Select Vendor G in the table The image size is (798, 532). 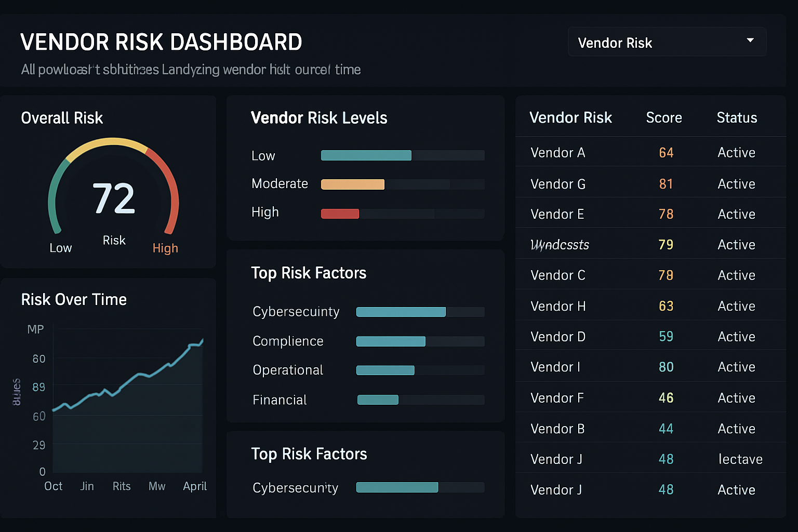(x=557, y=183)
